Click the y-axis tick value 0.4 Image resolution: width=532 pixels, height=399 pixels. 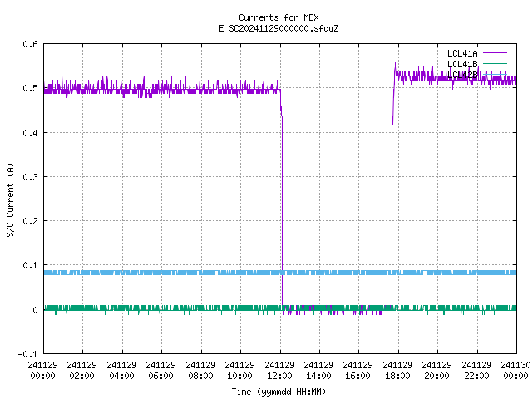tap(30, 133)
